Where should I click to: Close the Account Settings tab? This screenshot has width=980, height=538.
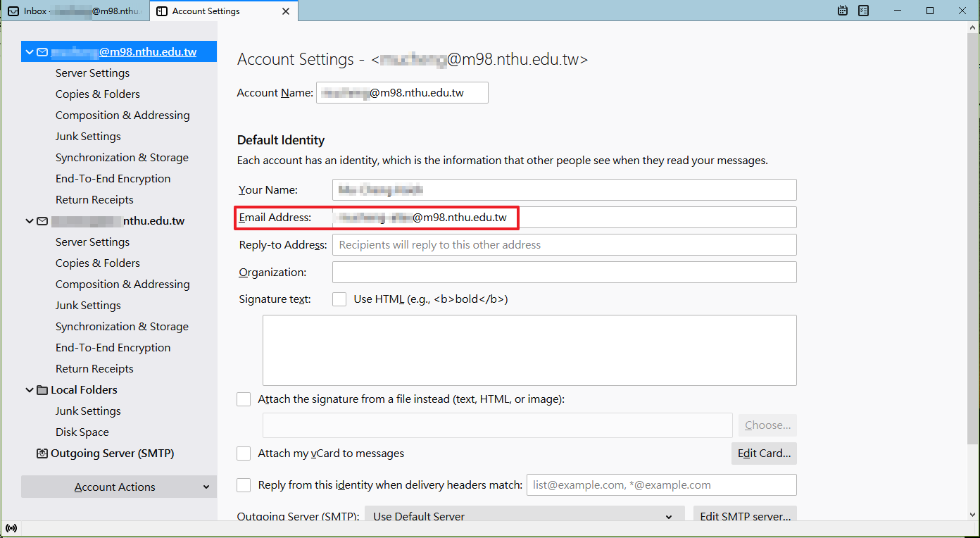(x=285, y=11)
